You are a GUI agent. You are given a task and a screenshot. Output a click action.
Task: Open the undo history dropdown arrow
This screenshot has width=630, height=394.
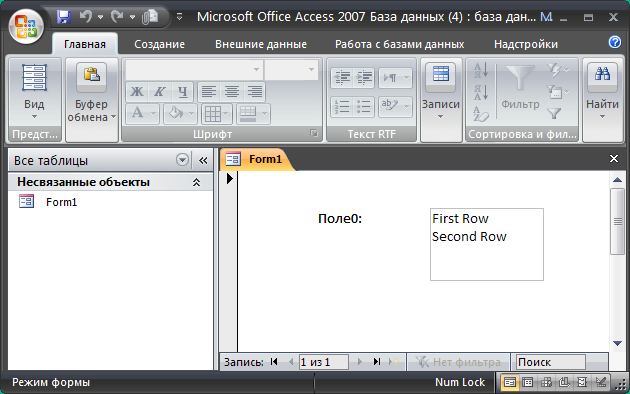point(100,17)
